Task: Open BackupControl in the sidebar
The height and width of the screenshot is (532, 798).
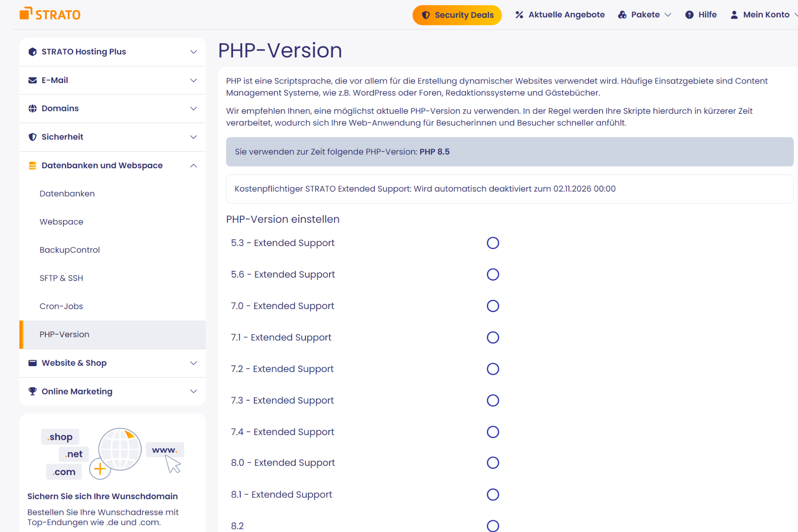Action: tap(69, 250)
